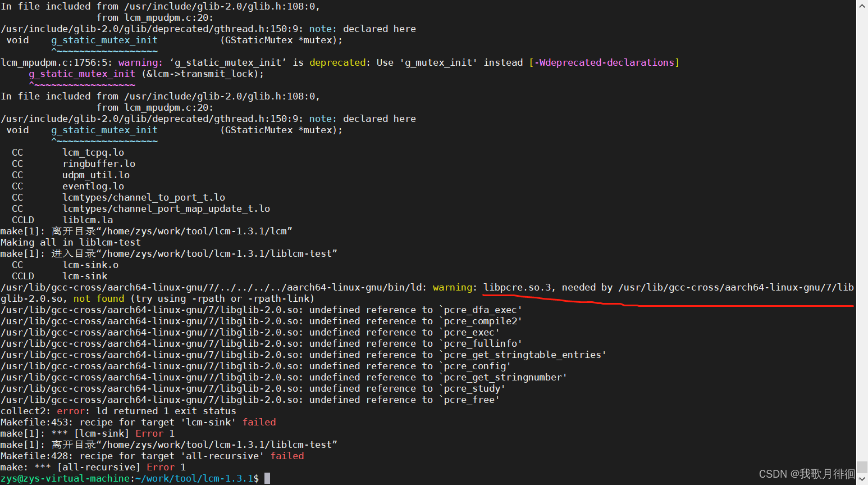Image resolution: width=868 pixels, height=485 pixels.
Task: Click the text 'lcmtypes/channel_to_port_t.lo'
Action: [144, 197]
